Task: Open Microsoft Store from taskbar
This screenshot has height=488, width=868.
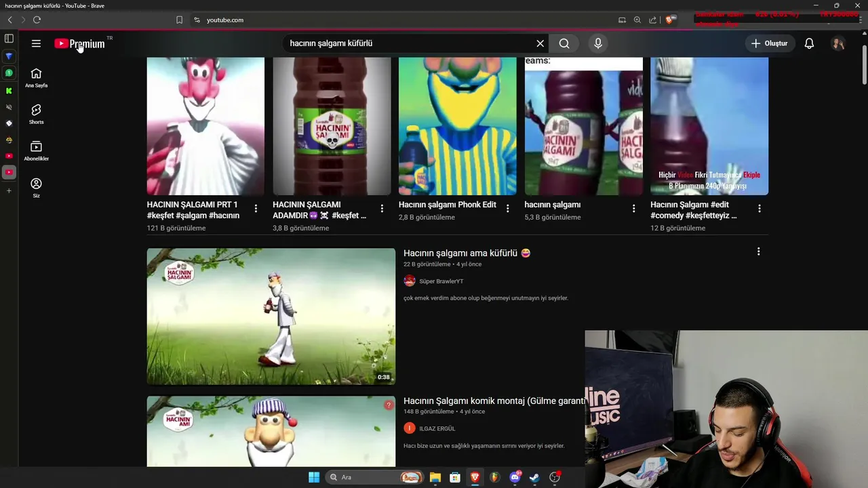Action: tap(455, 477)
